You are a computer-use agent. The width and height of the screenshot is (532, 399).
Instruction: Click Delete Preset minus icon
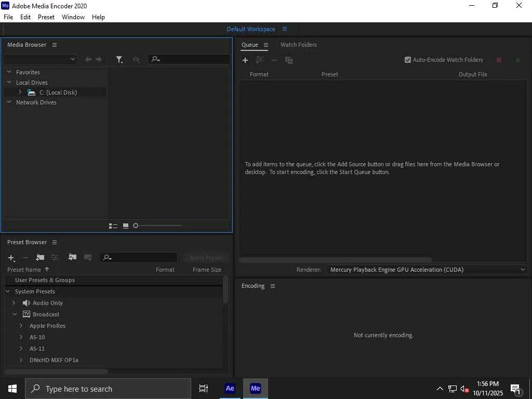[25, 258]
